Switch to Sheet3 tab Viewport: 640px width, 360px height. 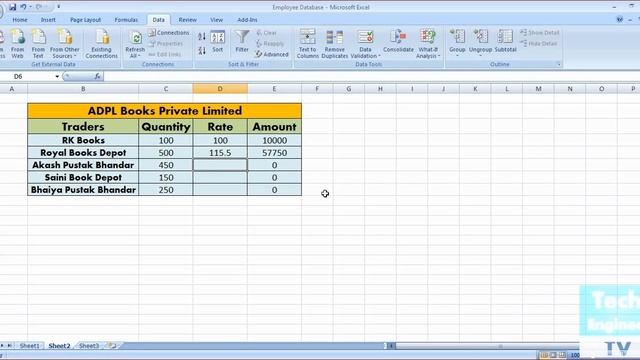pos(89,346)
